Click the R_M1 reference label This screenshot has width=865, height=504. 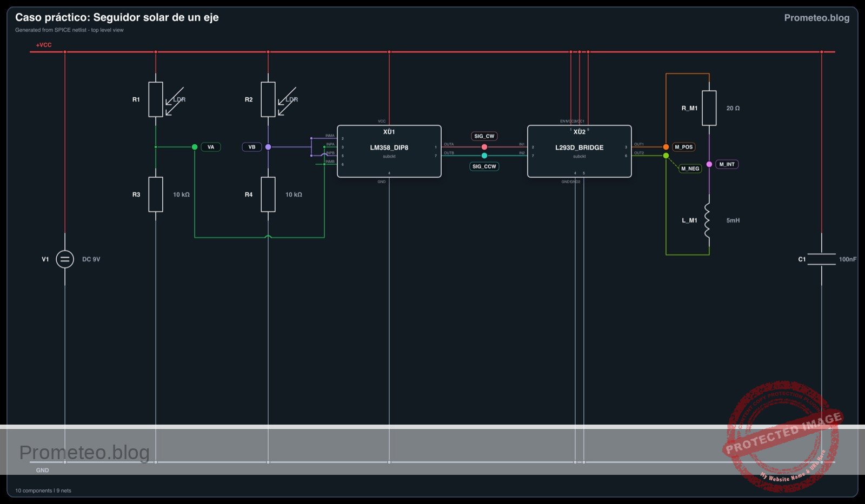[x=689, y=108]
